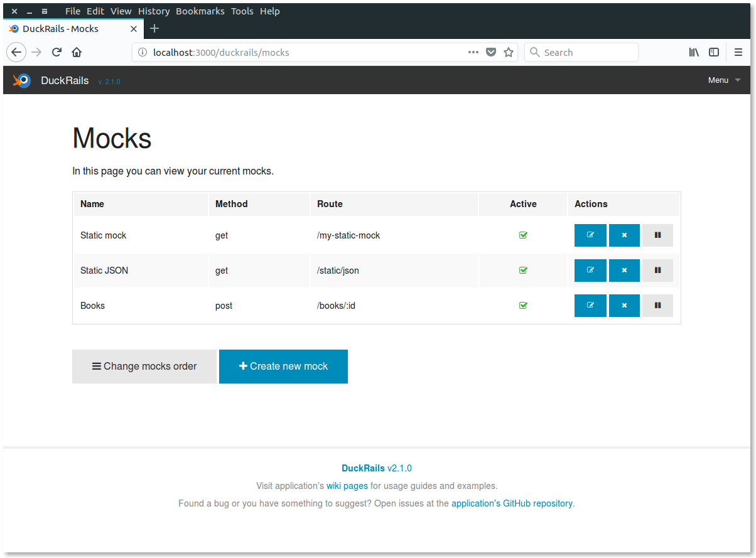Toggle the Active checkmark for Static JSON
The image size is (756, 558).
523,271
